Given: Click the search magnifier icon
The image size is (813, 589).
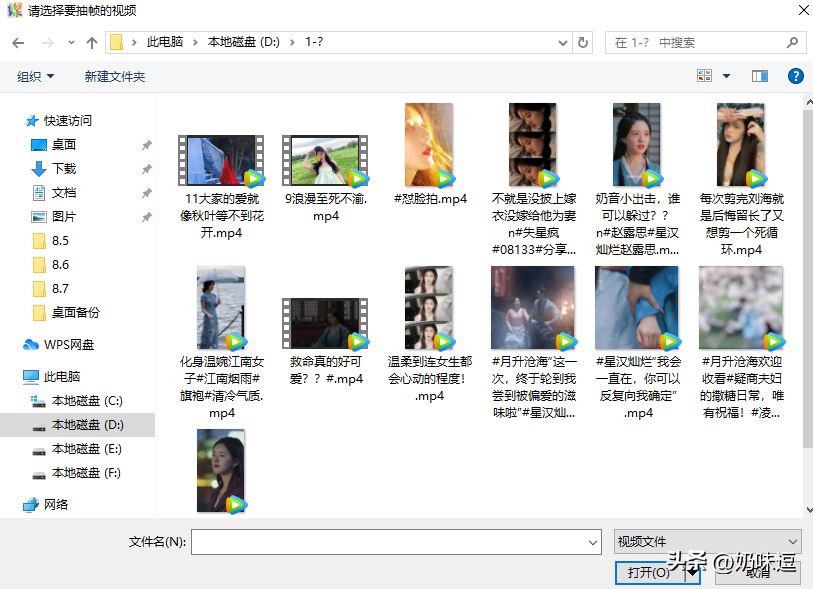Looking at the screenshot, I should pyautogui.click(x=792, y=43).
